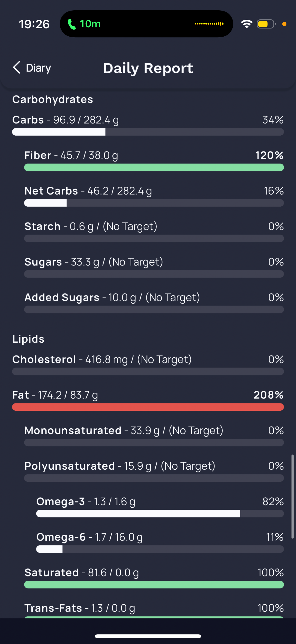The height and width of the screenshot is (644, 296).
Task: Tap the orange microphone indicator dot
Action: (284, 24)
